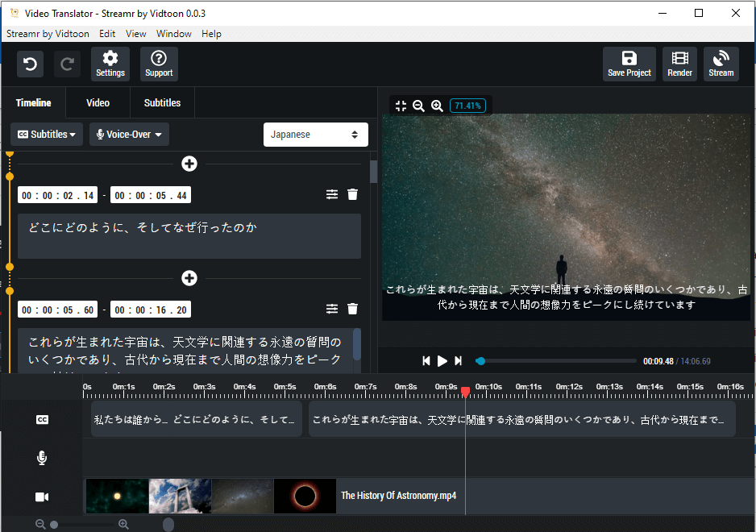Open the Window menu
The height and width of the screenshot is (532, 756).
(x=173, y=34)
